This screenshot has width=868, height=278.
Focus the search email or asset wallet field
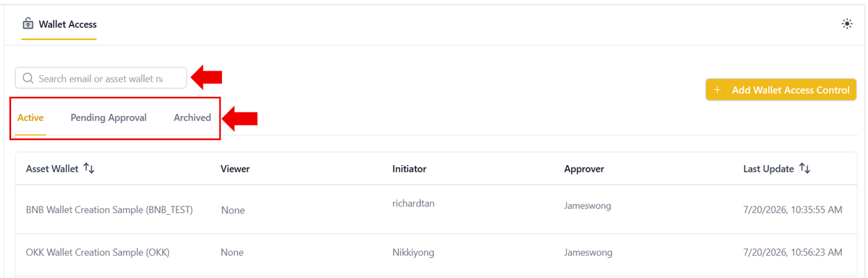coord(101,78)
